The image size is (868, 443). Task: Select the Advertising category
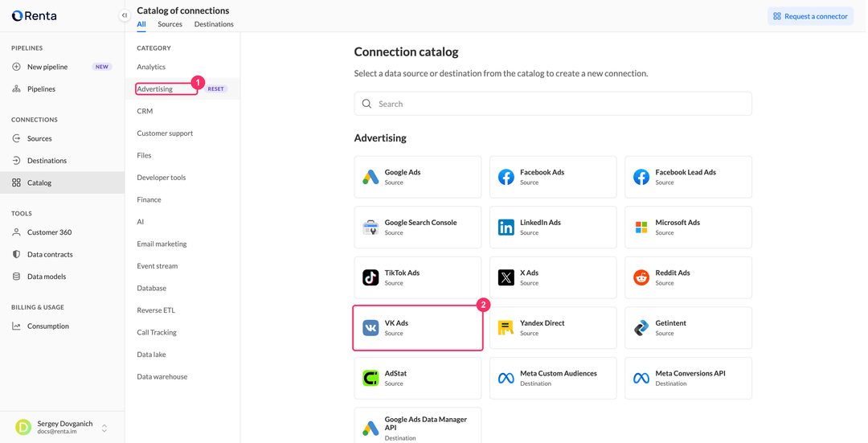[x=155, y=88]
